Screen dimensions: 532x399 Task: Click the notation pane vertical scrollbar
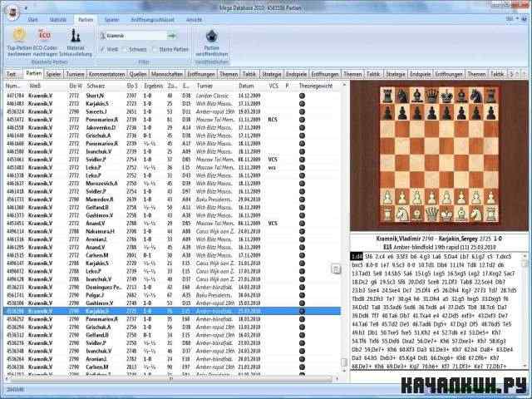(525, 312)
